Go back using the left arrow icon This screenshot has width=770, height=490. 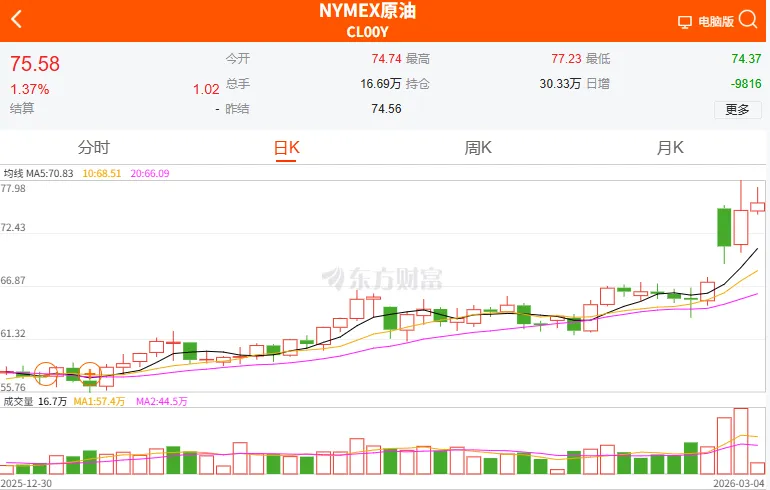[x=16, y=20]
